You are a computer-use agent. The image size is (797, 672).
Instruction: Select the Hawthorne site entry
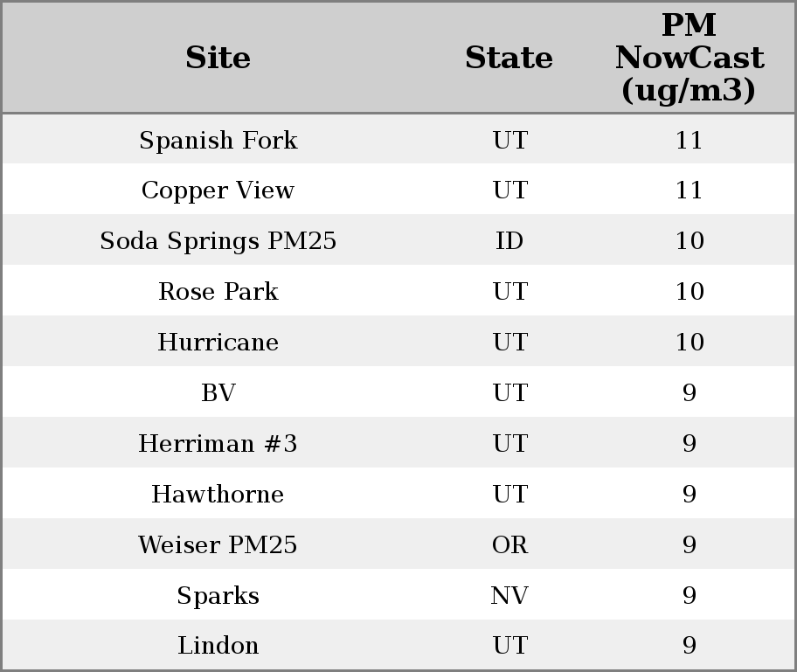(x=218, y=495)
